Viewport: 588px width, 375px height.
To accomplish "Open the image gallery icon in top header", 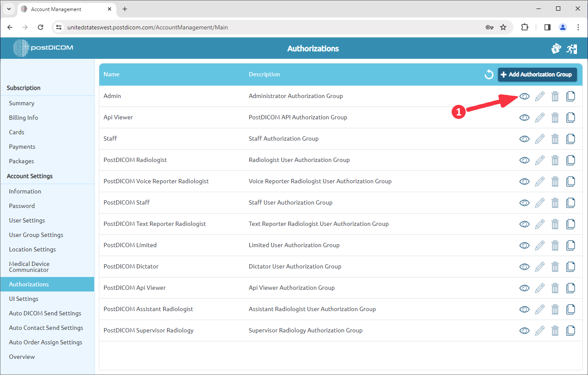I will tap(556, 49).
